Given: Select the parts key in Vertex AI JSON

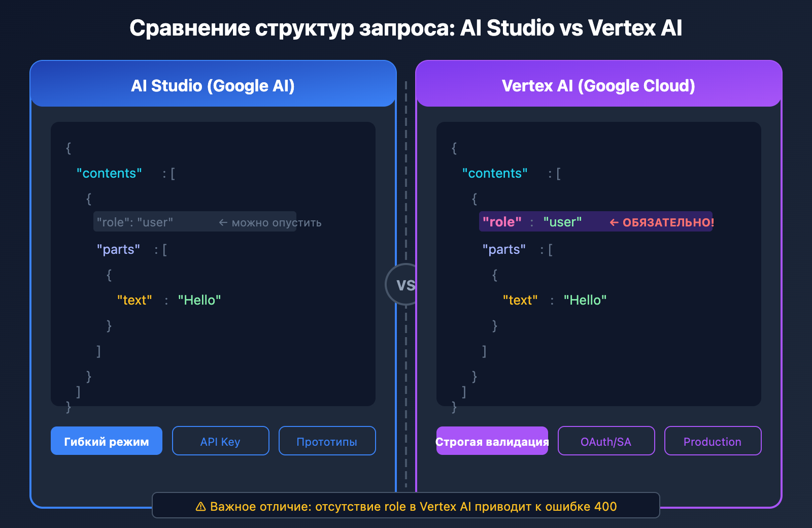Looking at the screenshot, I should (x=504, y=249).
